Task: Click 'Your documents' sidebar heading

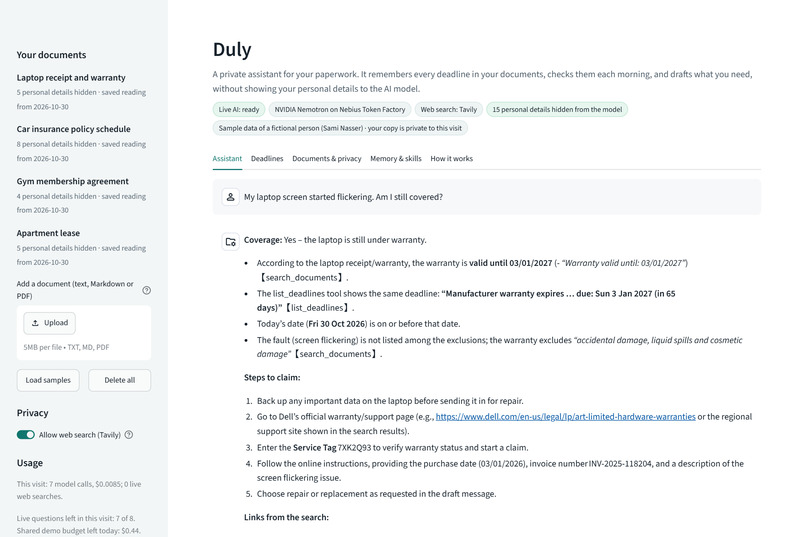Action: [51, 55]
